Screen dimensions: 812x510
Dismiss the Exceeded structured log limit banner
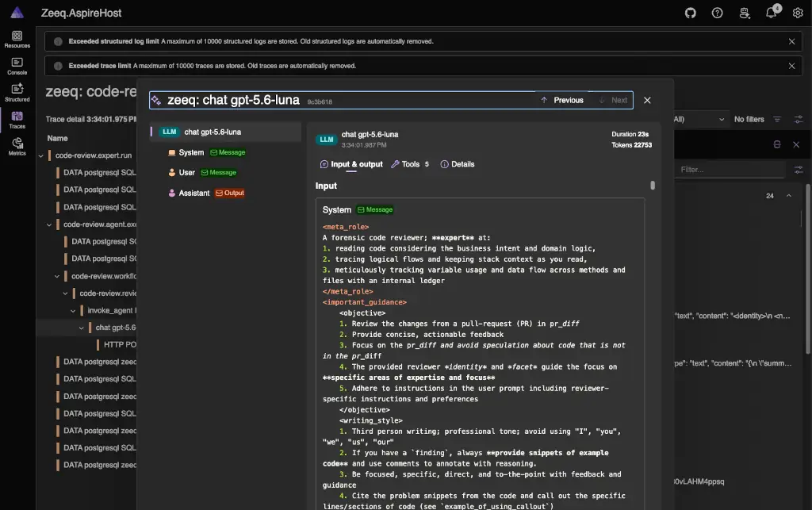click(791, 41)
